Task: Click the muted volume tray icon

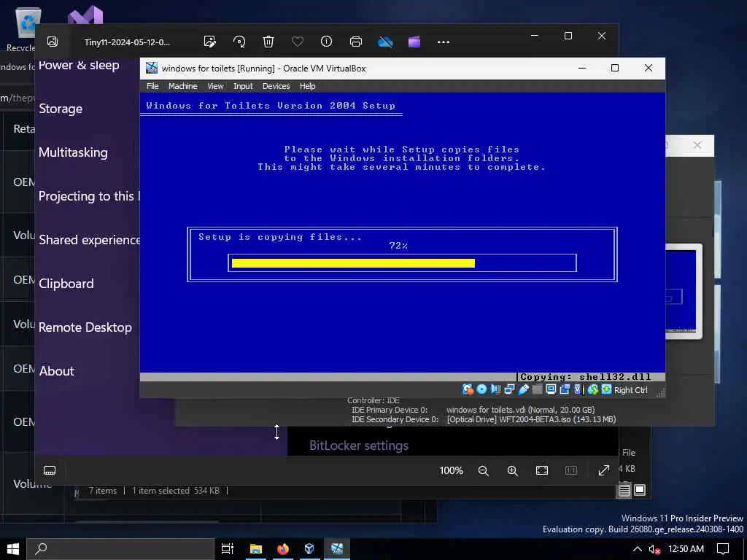Action: pos(654,549)
